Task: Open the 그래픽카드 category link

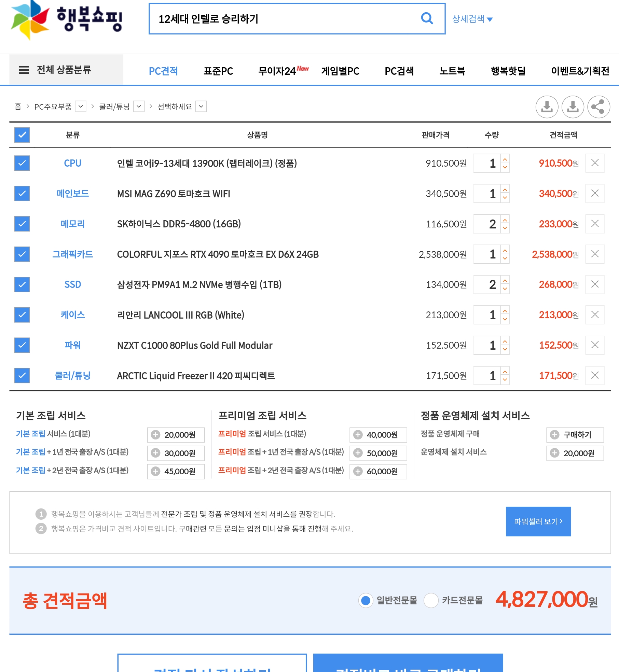Action: tap(73, 254)
